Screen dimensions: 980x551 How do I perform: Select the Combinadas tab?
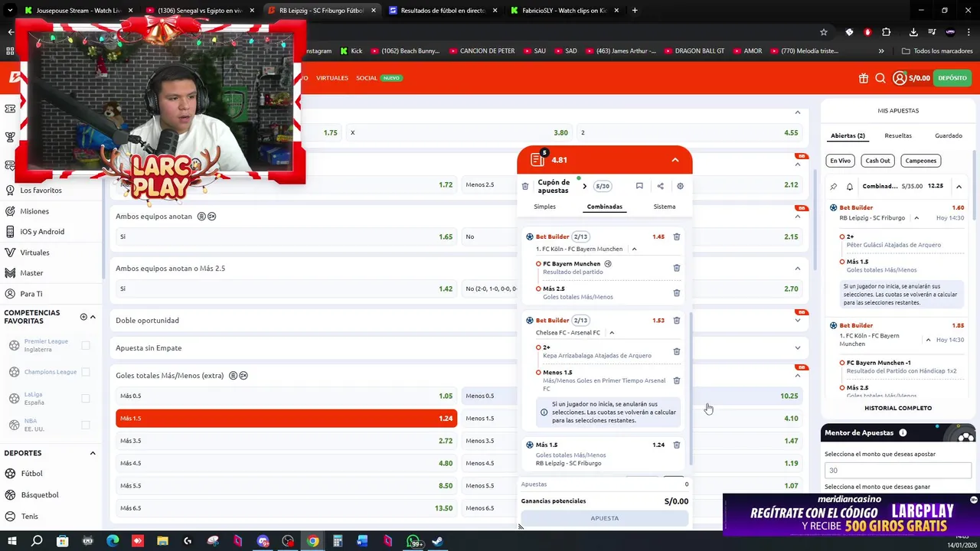click(605, 207)
